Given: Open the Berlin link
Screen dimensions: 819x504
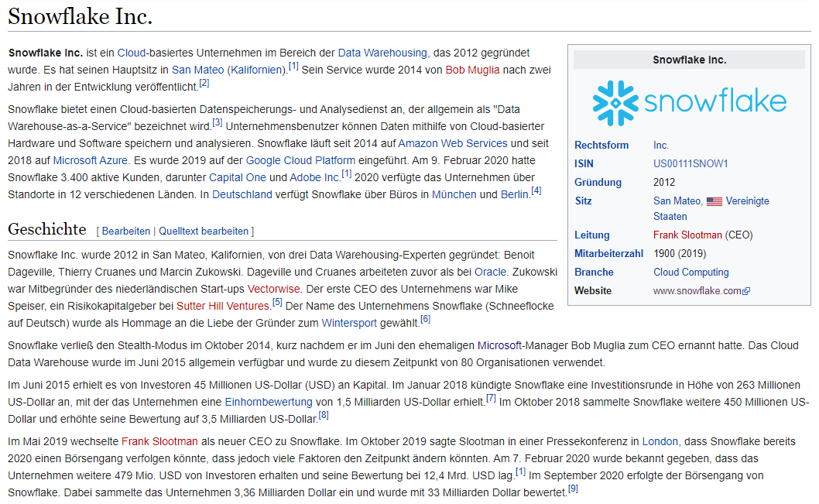Looking at the screenshot, I should point(515,195).
